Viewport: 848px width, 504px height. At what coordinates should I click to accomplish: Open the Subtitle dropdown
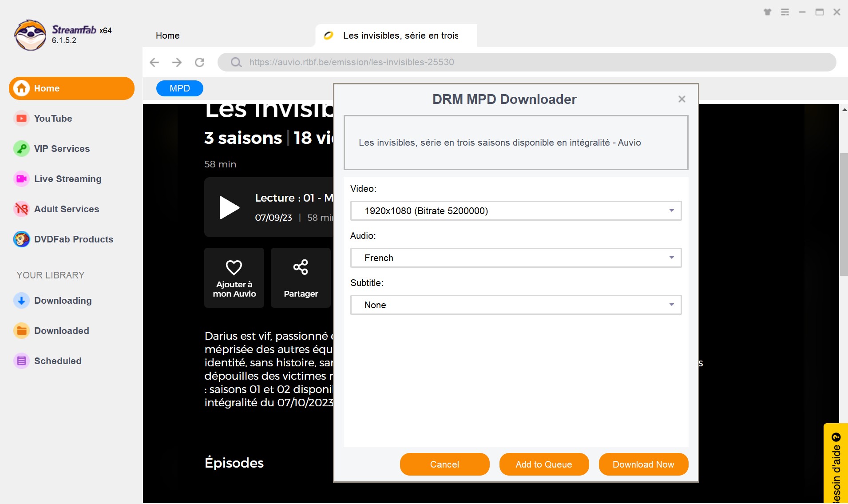(516, 305)
